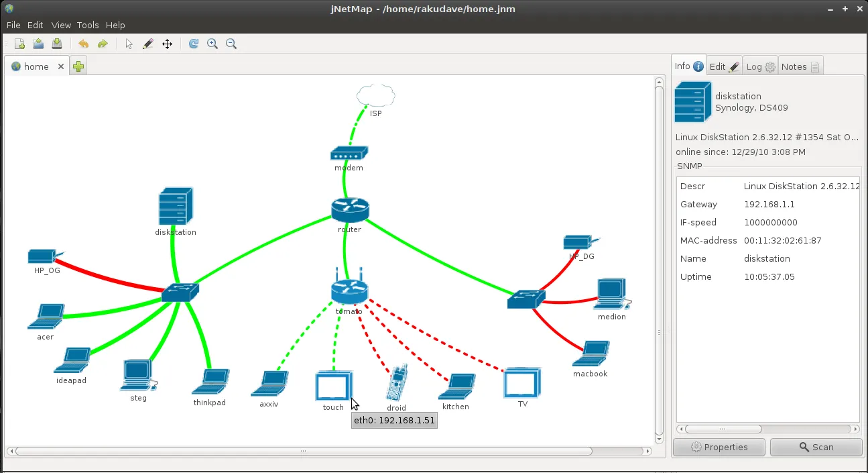Add a new map tab with the plus icon

[x=78, y=65]
